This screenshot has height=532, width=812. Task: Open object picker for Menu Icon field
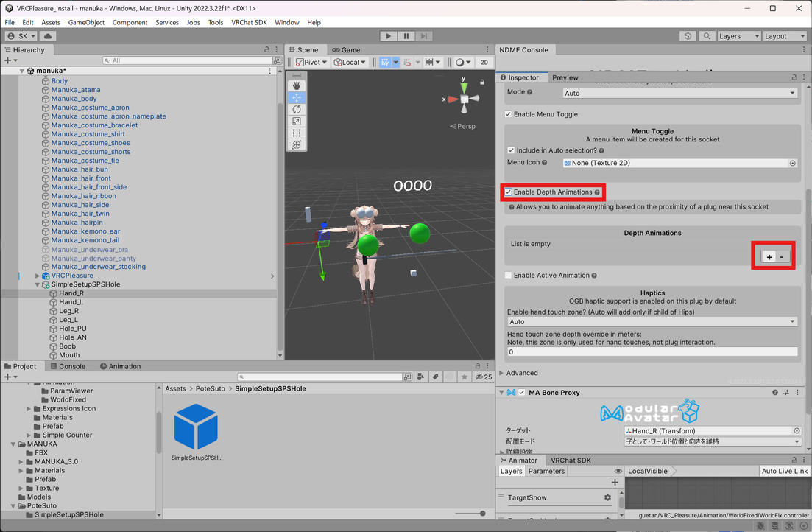tap(792, 163)
